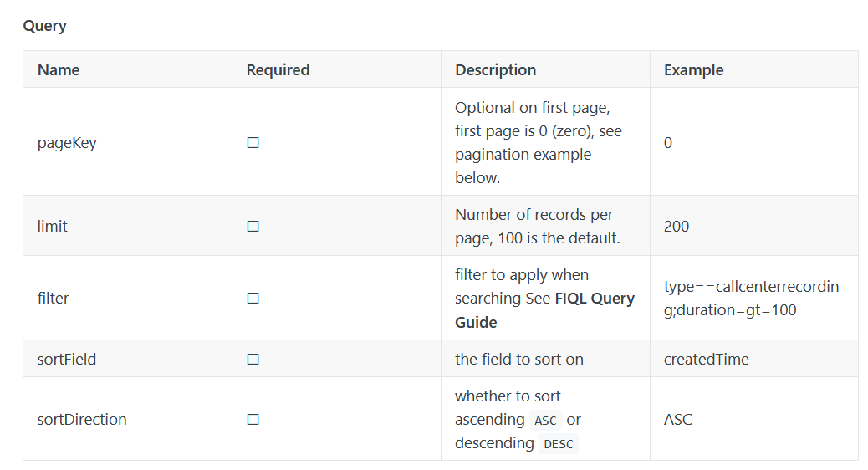Click the sortDirection parameter name

click(x=82, y=420)
